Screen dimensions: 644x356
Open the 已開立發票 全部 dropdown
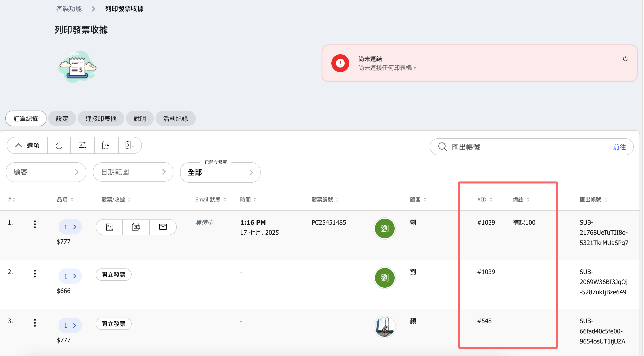[x=220, y=172]
